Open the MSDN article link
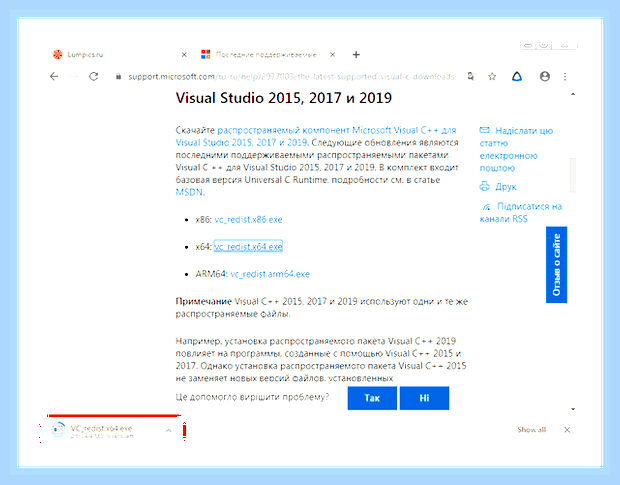 click(x=189, y=192)
